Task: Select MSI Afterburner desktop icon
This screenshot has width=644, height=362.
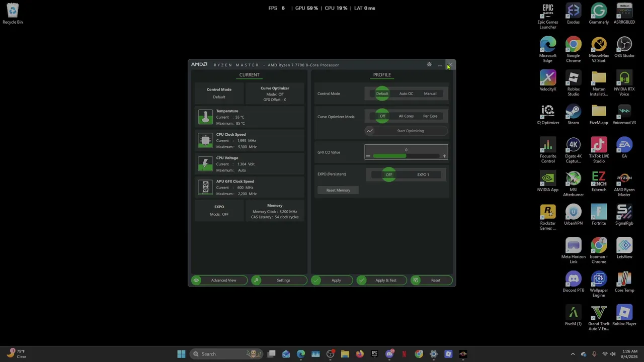Action: pos(573,185)
